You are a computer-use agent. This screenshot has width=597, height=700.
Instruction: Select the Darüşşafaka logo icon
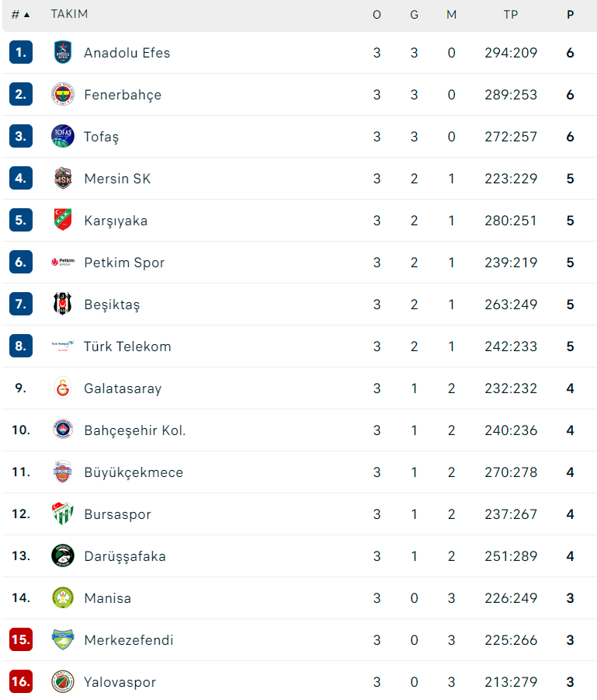pos(63,556)
